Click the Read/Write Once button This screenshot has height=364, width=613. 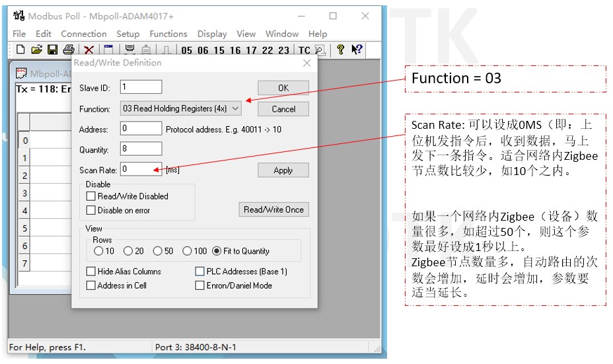273,209
